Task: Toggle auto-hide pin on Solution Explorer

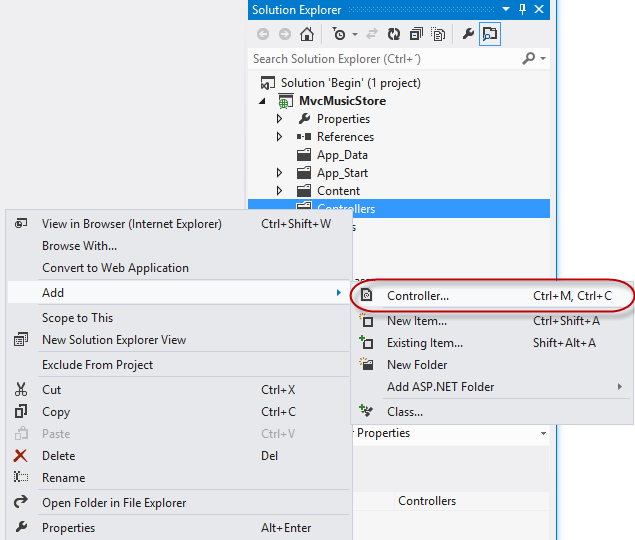Action: pos(522,10)
